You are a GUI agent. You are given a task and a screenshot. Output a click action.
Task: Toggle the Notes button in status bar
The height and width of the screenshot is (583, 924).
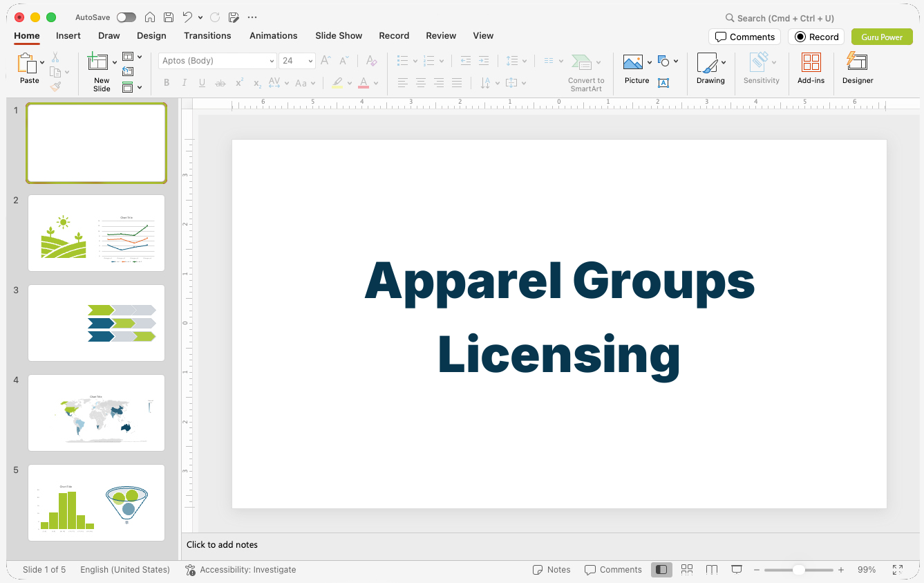coord(551,570)
